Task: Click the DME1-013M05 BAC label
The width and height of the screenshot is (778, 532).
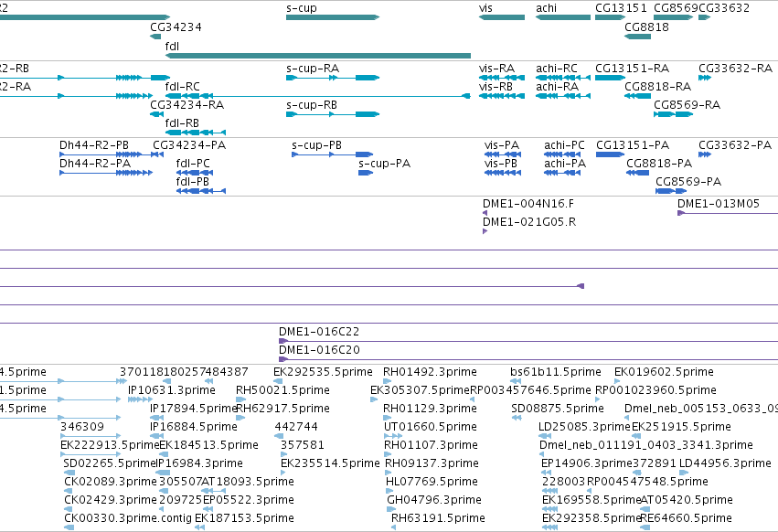Action: [x=718, y=204]
